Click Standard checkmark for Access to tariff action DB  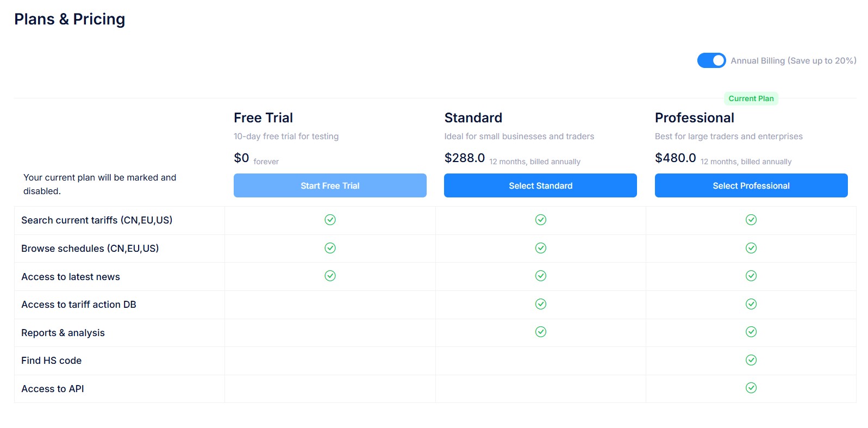tap(541, 304)
